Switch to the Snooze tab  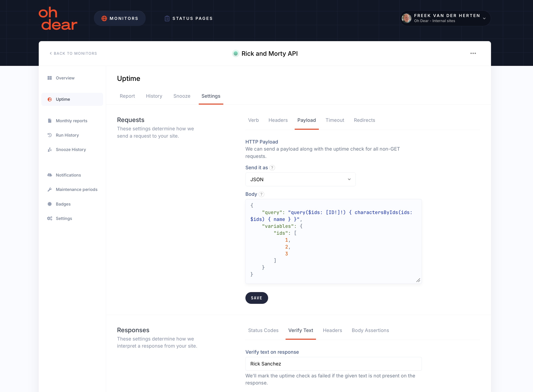tap(182, 96)
